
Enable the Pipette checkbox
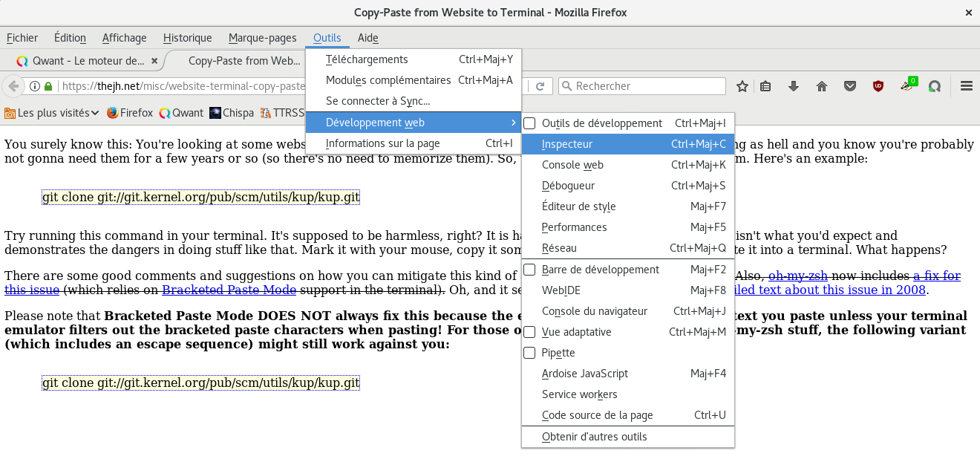tap(529, 353)
